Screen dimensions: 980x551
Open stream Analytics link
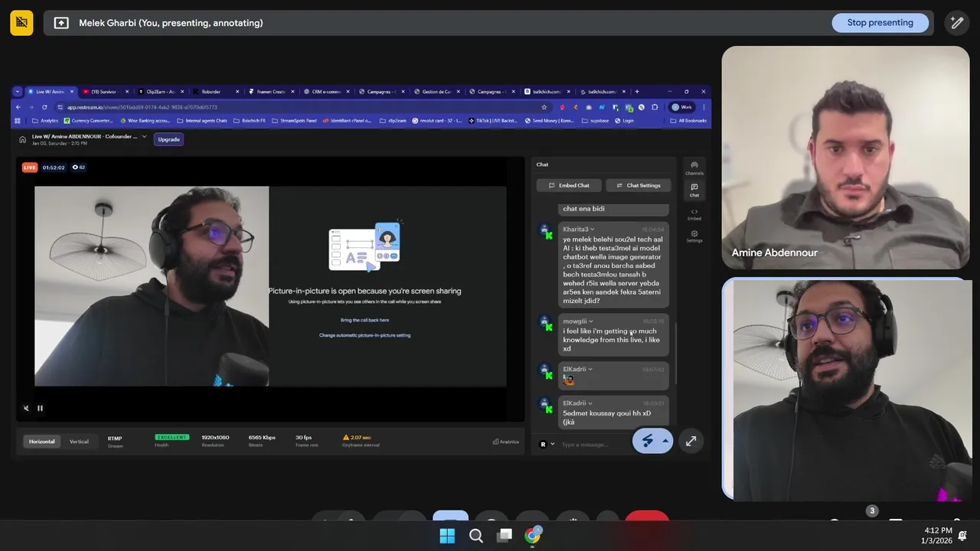(505, 442)
